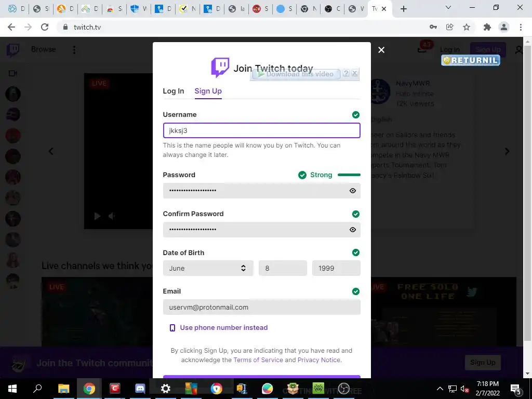Open the NavyMWR channel name
This screenshot has height=399, width=532.
coord(413,84)
